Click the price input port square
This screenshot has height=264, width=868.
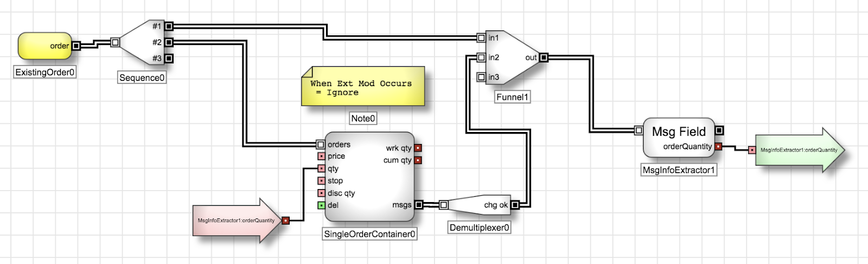321,156
